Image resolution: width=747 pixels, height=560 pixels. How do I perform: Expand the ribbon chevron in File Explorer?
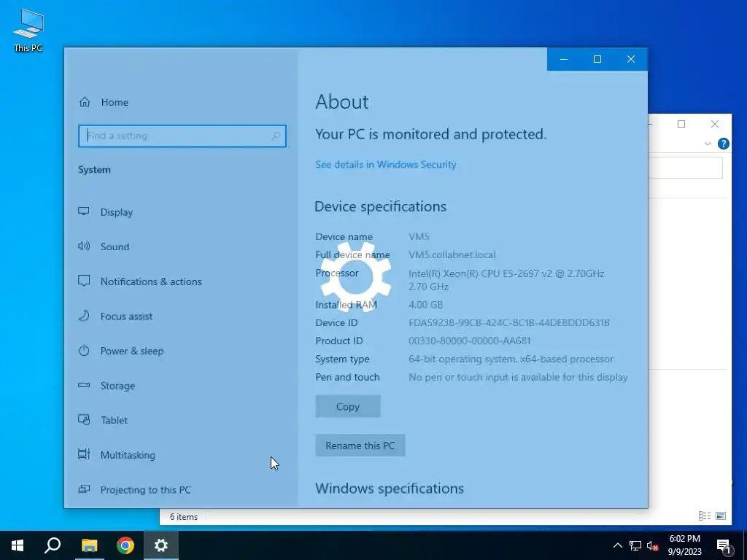pyautogui.click(x=708, y=144)
